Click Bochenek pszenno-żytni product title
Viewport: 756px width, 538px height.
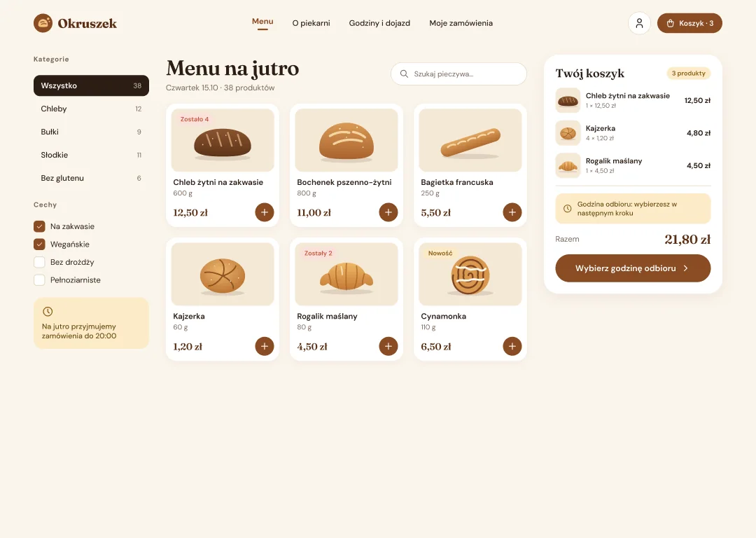[x=344, y=182]
